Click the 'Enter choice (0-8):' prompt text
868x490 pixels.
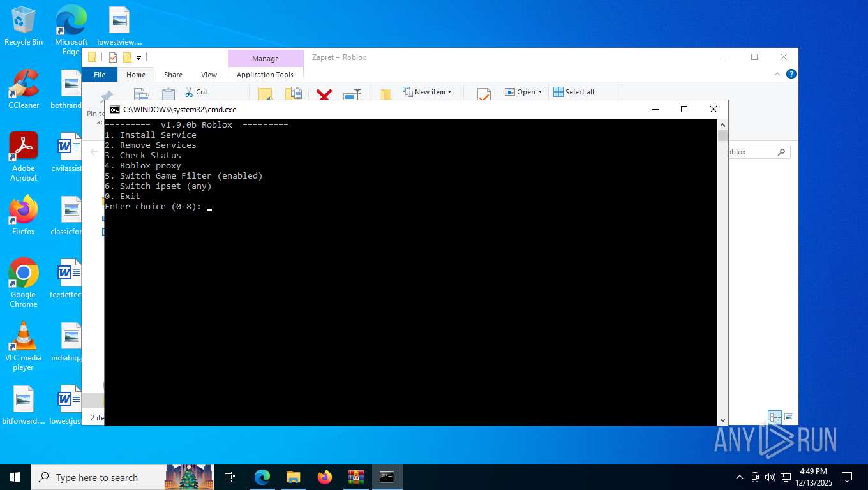click(x=153, y=206)
